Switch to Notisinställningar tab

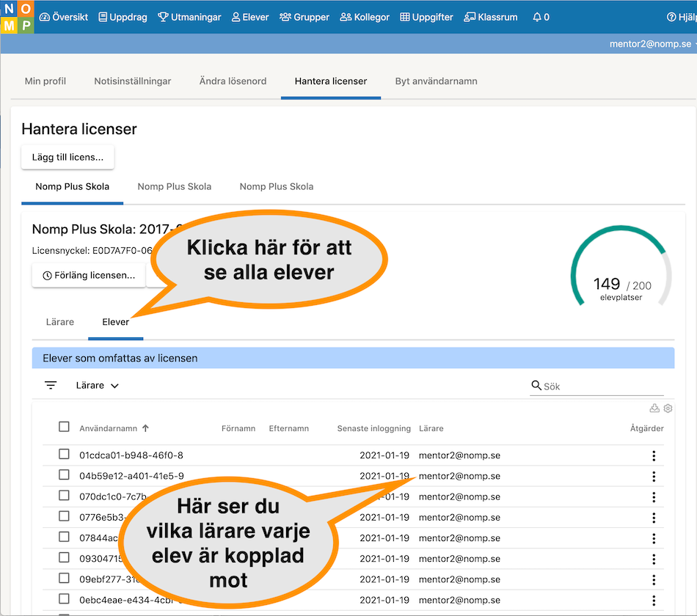click(133, 81)
